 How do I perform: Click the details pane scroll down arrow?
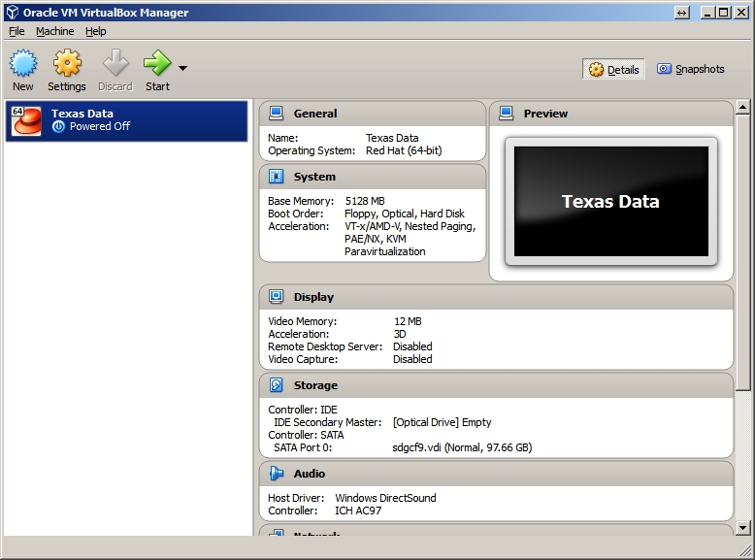[743, 528]
